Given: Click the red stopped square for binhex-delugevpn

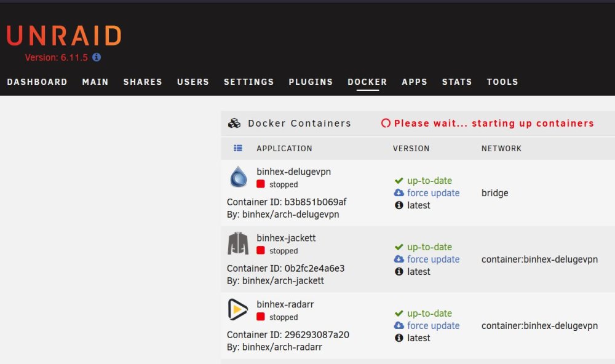Looking at the screenshot, I should (x=260, y=184).
